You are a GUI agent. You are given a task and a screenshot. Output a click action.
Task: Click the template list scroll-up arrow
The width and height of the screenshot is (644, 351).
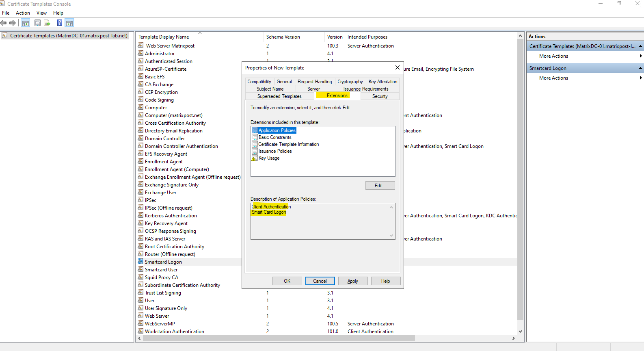[520, 36]
